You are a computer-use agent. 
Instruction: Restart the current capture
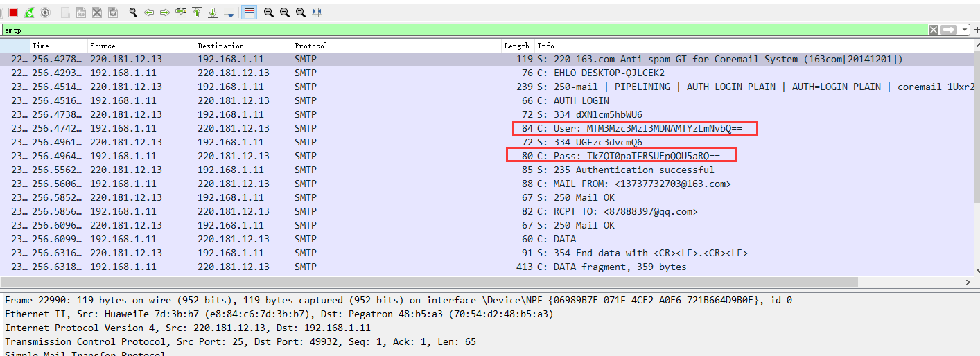[29, 12]
